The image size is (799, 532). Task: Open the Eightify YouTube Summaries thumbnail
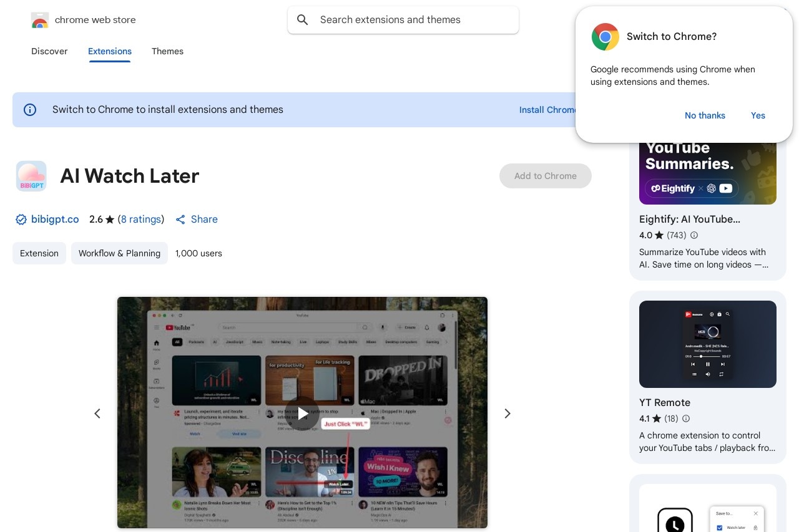pos(708,173)
